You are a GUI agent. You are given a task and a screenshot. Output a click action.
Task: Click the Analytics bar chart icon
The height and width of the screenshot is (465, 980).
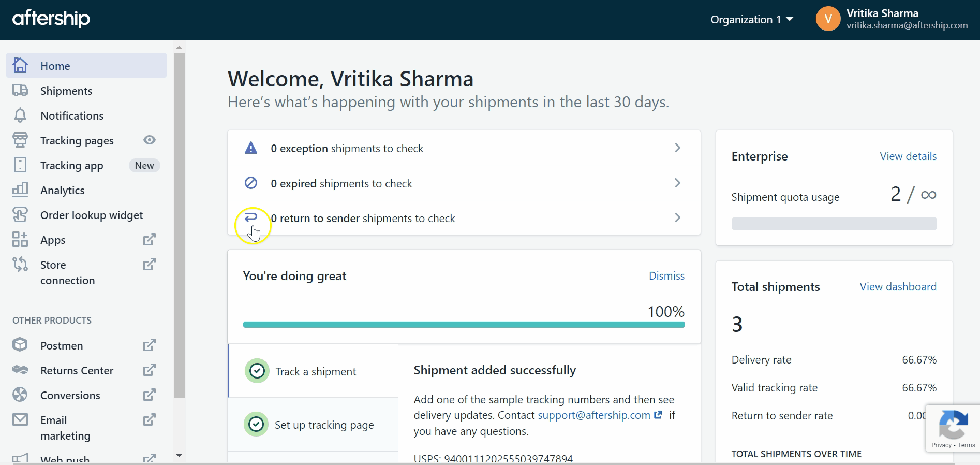pyautogui.click(x=20, y=190)
